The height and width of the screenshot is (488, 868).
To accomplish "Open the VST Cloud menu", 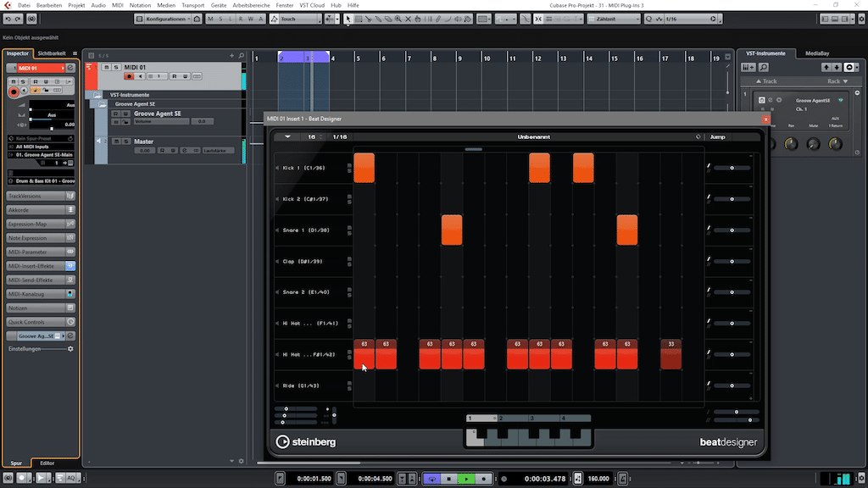I will pos(312,5).
